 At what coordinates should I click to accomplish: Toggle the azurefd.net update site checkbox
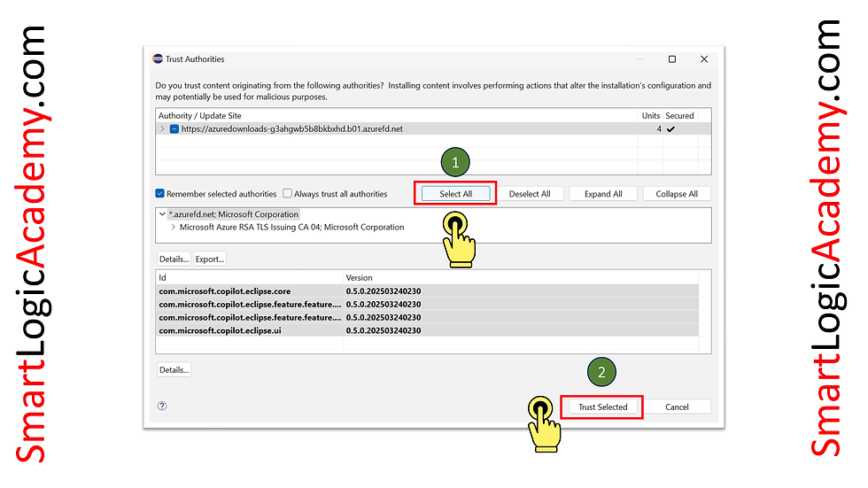coord(174,129)
